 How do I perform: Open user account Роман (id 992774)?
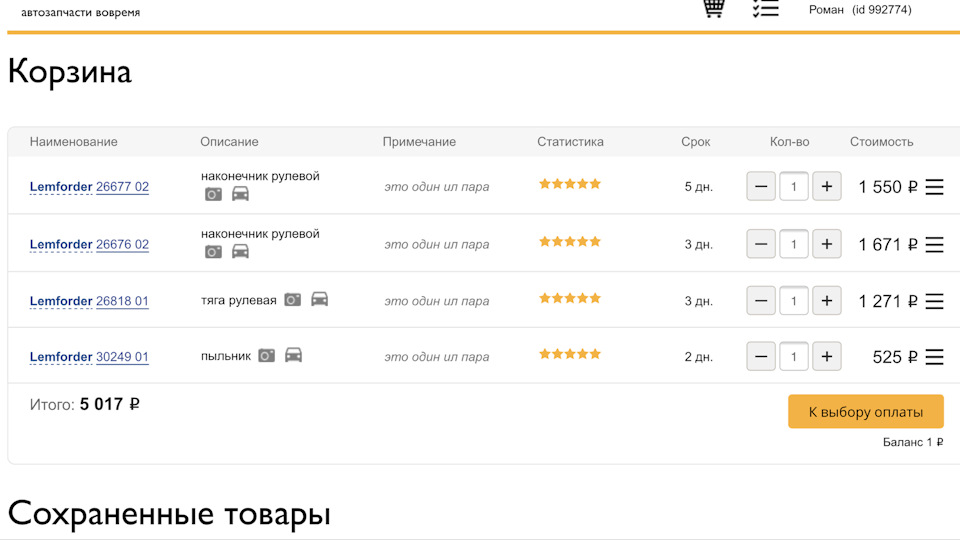click(860, 10)
